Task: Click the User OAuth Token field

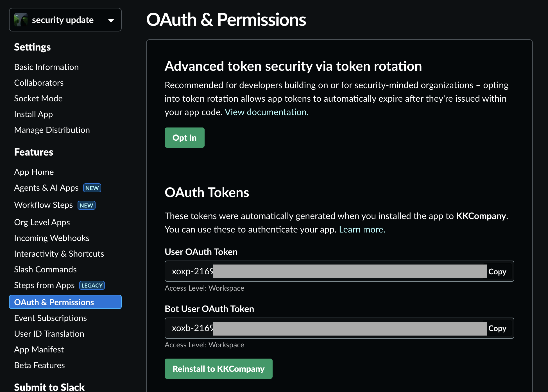Action: coord(339,271)
